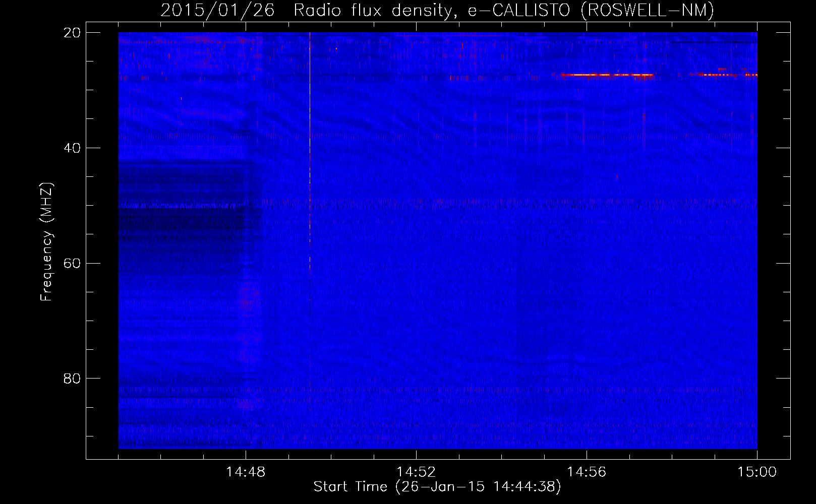This screenshot has width=816, height=504.
Task: Click the 'Frequency (MHZ)' axis label
Action: point(46,242)
